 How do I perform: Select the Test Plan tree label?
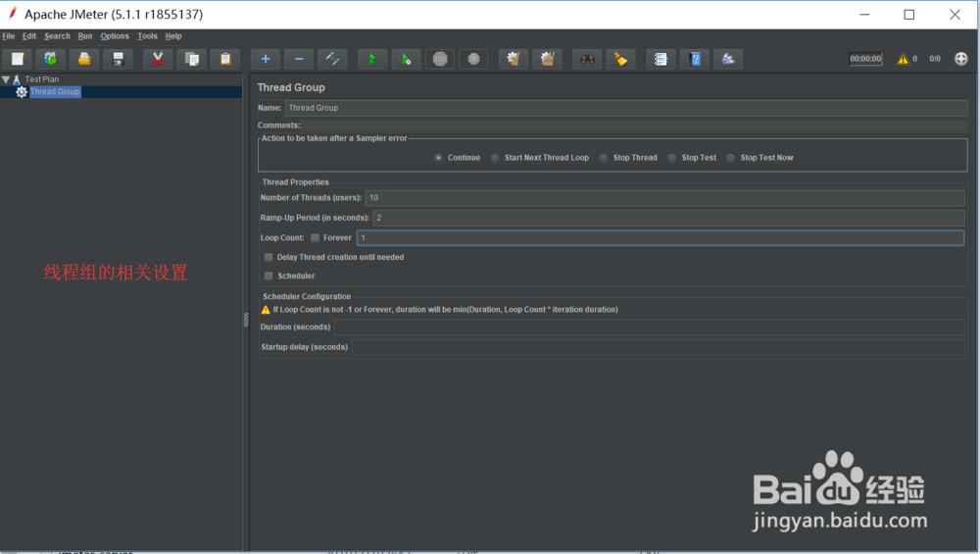click(x=42, y=79)
